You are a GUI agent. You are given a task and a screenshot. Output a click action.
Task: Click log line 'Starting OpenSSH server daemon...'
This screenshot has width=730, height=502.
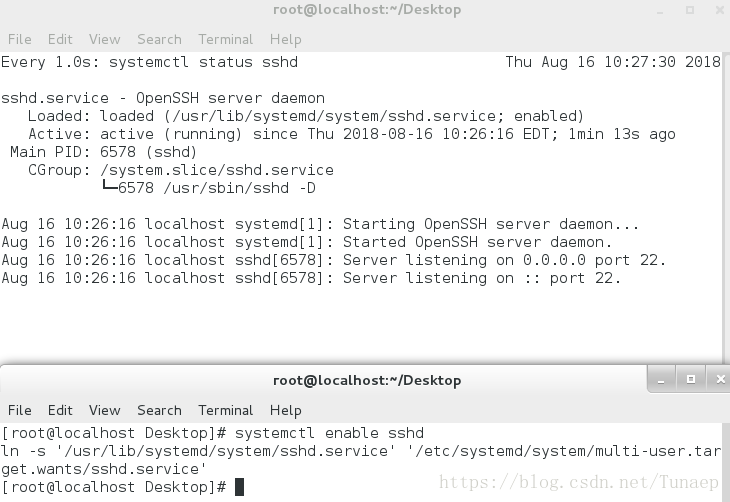(x=320, y=224)
